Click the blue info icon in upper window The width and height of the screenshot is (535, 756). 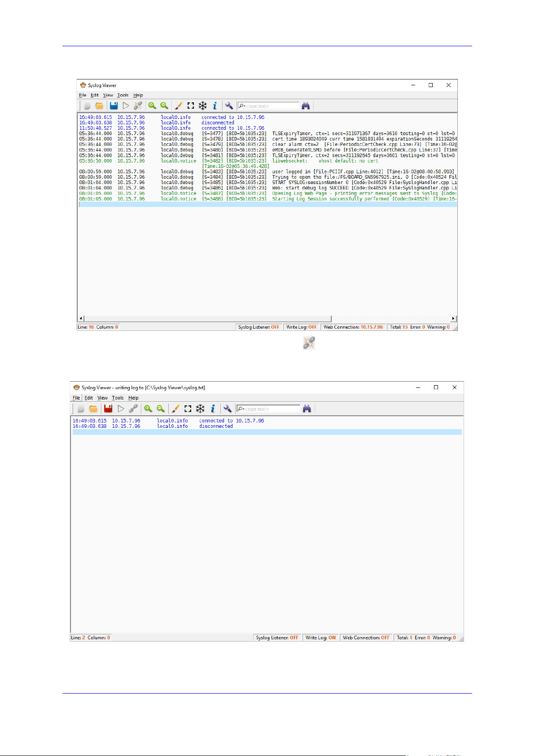tap(215, 106)
